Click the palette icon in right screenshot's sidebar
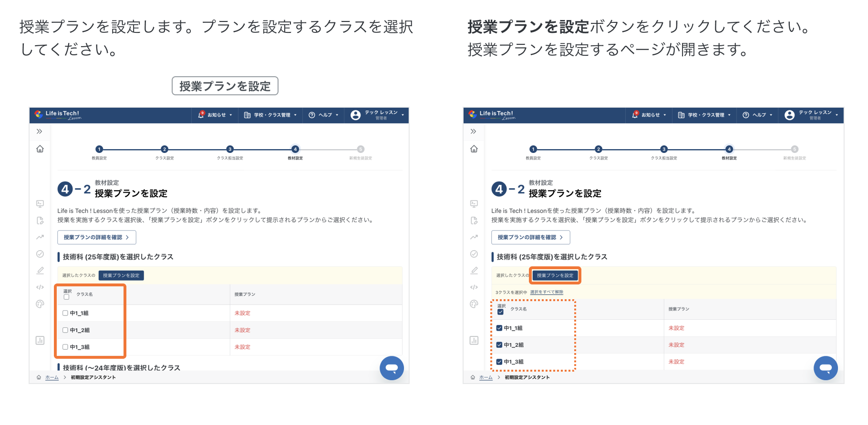 click(x=474, y=304)
